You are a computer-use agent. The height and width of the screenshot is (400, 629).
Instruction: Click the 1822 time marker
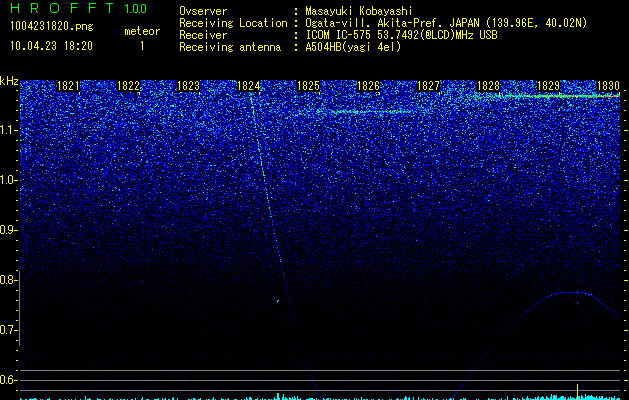click(x=128, y=86)
